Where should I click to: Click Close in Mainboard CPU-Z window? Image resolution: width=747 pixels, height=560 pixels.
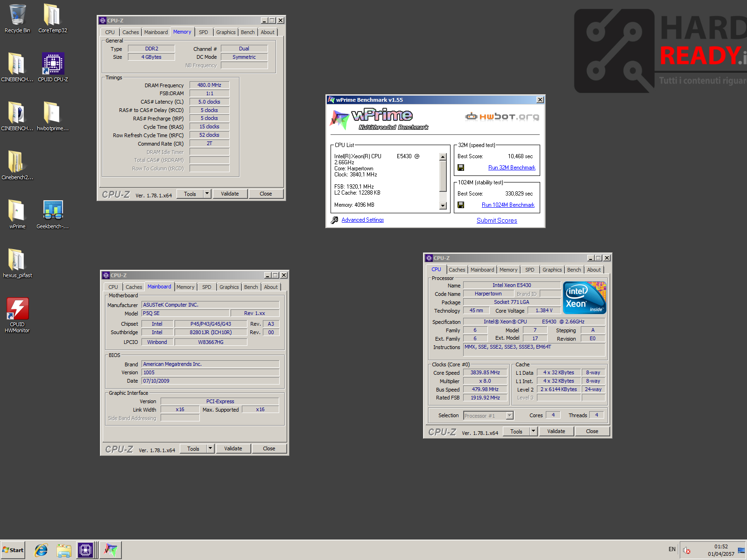(x=269, y=448)
